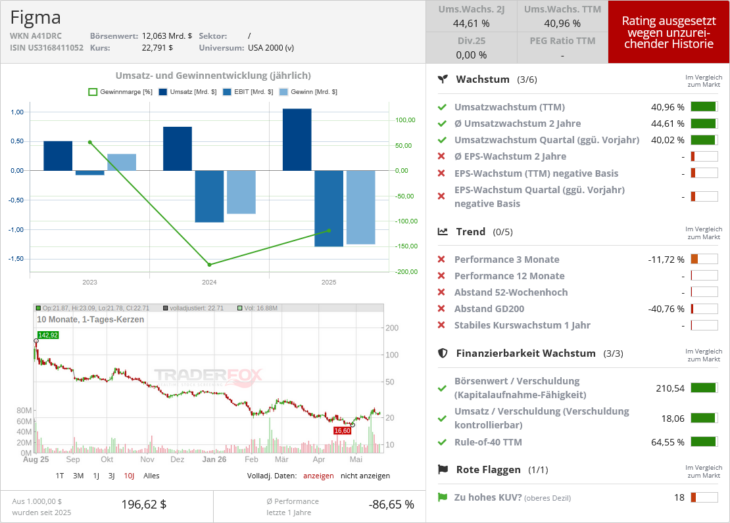Screen dimensions: 730x523
Task: Toggle Gewinnmarge [%] legend series
Action: (121, 92)
